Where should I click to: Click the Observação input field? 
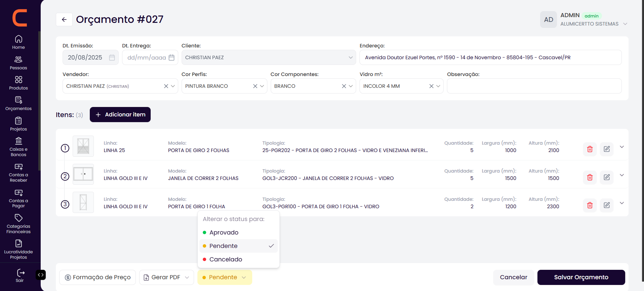[534, 86]
